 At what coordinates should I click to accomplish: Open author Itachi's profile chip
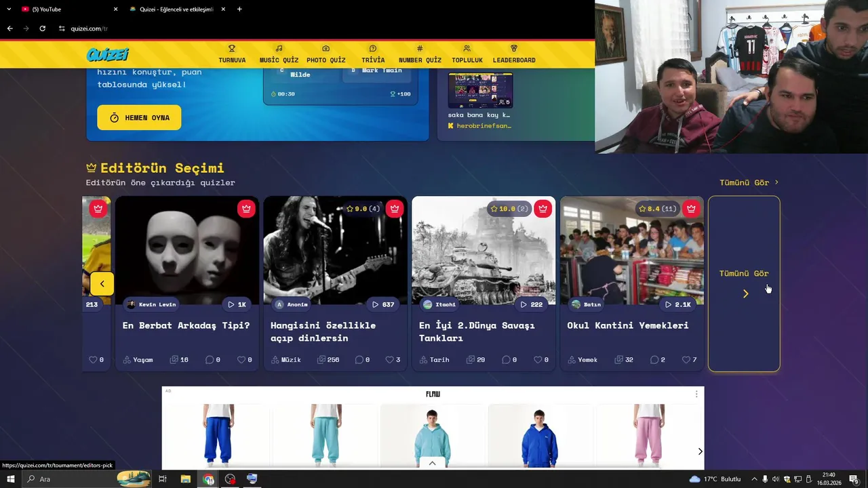point(439,304)
